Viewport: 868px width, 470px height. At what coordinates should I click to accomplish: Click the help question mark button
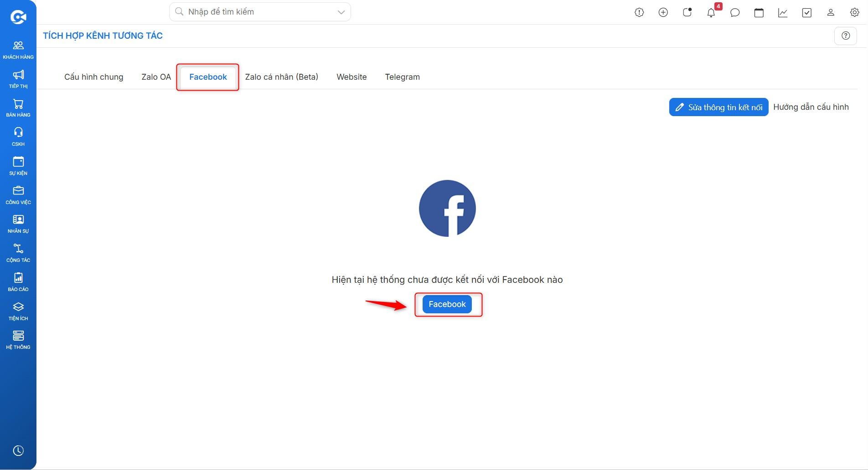point(846,36)
